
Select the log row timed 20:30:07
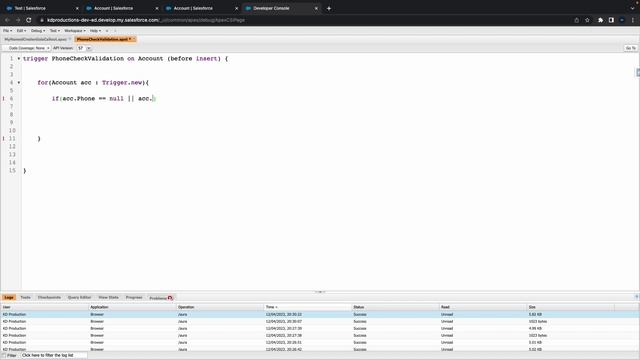[x=320, y=321]
